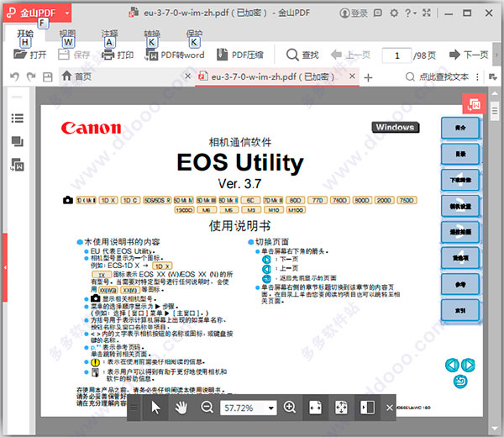This screenshot has height=437, width=504.
Task: Switch to the 转换 ribbon tab
Action: (x=152, y=34)
